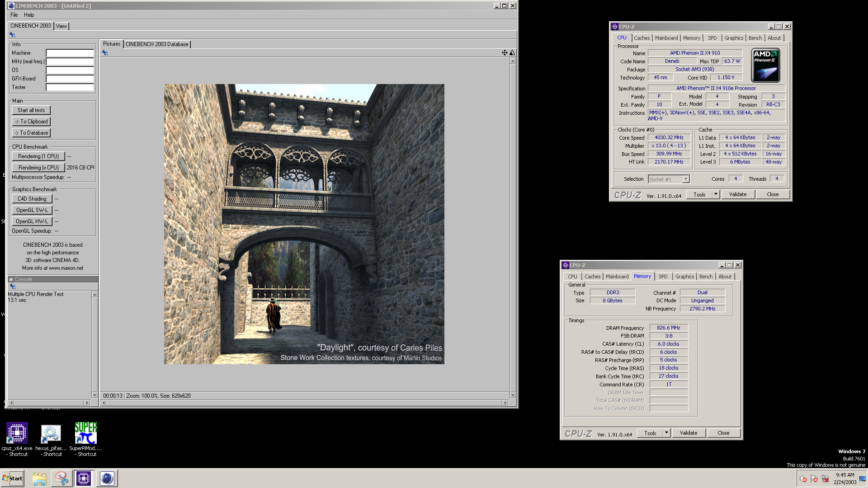Run Rendering (x CPU) benchmark
Image resolution: width=868 pixels, height=488 pixels.
pyautogui.click(x=38, y=168)
